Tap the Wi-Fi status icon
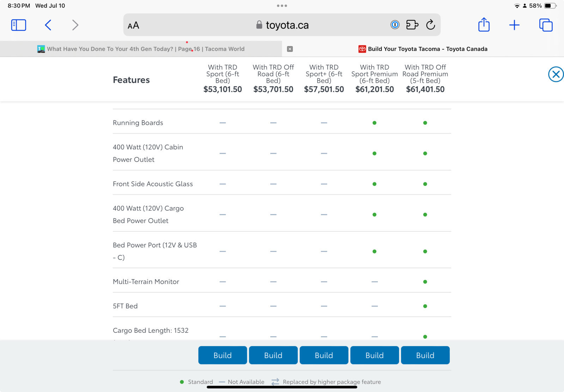The width and height of the screenshot is (564, 392). [x=517, y=6]
